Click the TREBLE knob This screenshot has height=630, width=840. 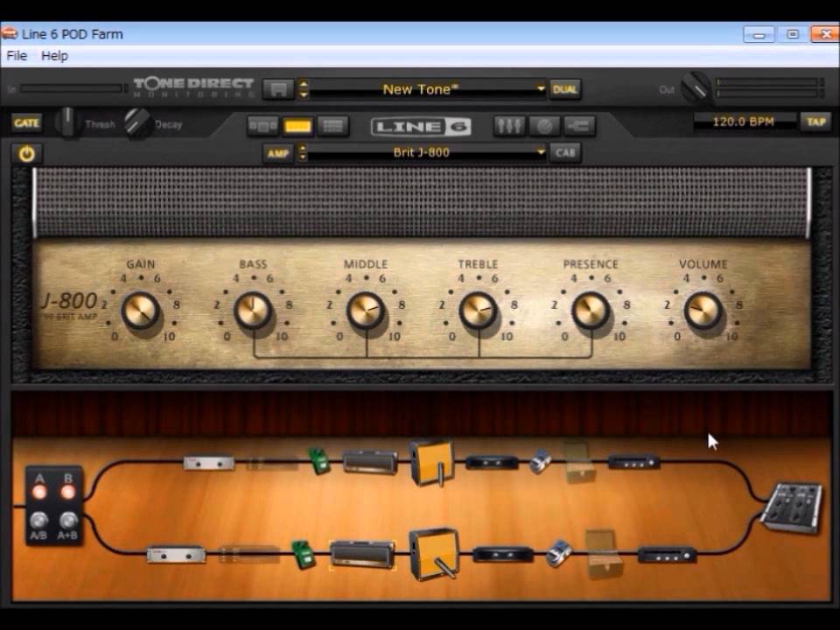[x=479, y=311]
